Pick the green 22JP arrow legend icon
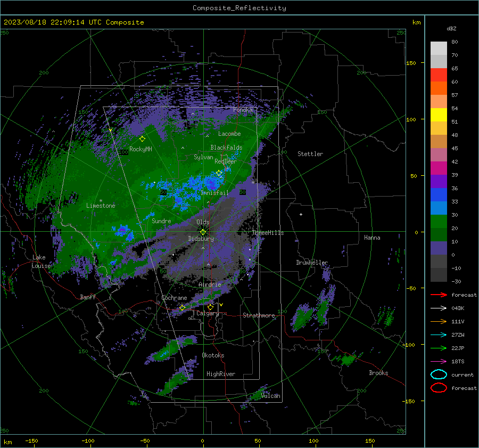Screen dimensions: 479x448 coord(439,348)
